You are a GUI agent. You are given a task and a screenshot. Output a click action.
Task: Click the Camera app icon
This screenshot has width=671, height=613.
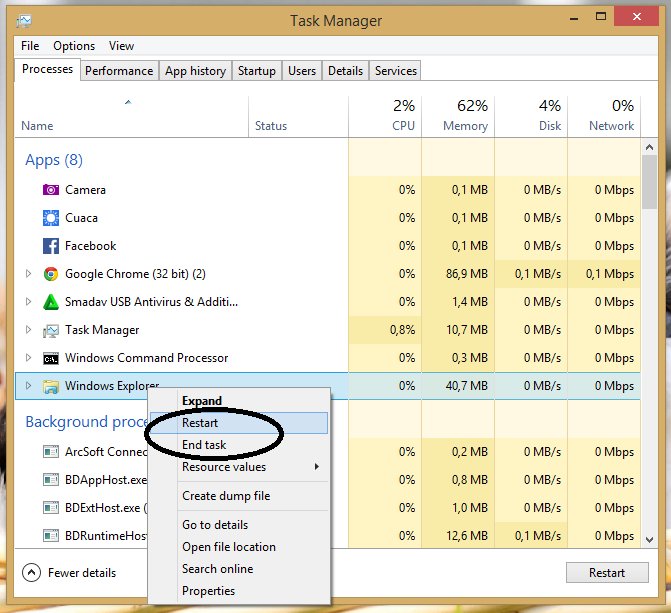click(x=50, y=190)
